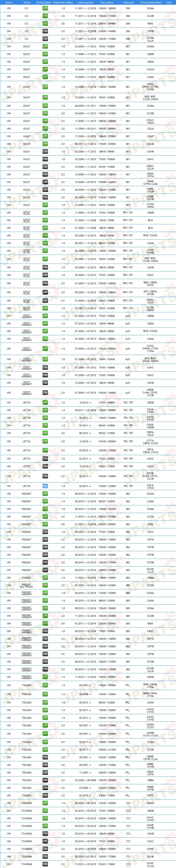This screenshot has width=176, height=868.
Task: Click the 06.2009 -> 01.2011 production years cell
Action: pyautogui.click(x=86, y=106)
